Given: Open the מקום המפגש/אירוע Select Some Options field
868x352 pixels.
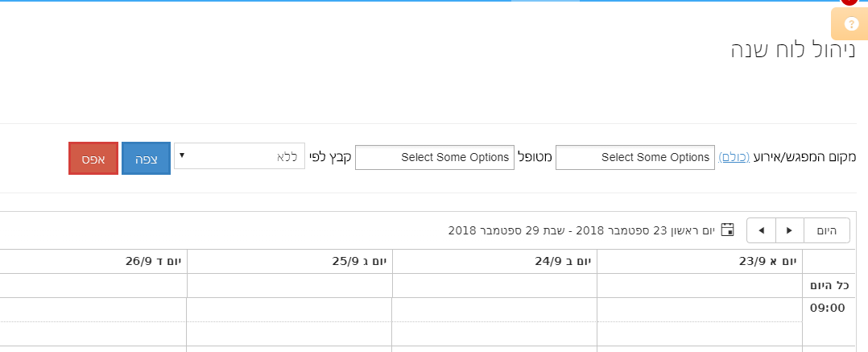Looking at the screenshot, I should 634,158.
